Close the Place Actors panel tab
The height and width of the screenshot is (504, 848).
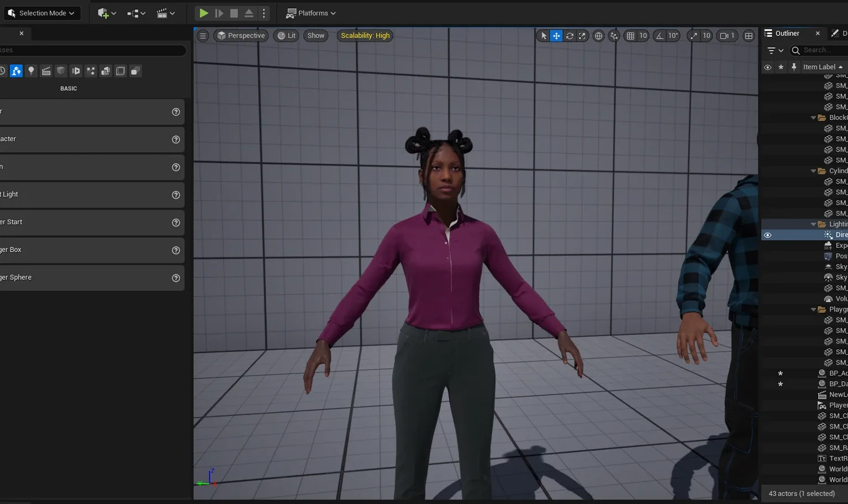click(x=22, y=33)
